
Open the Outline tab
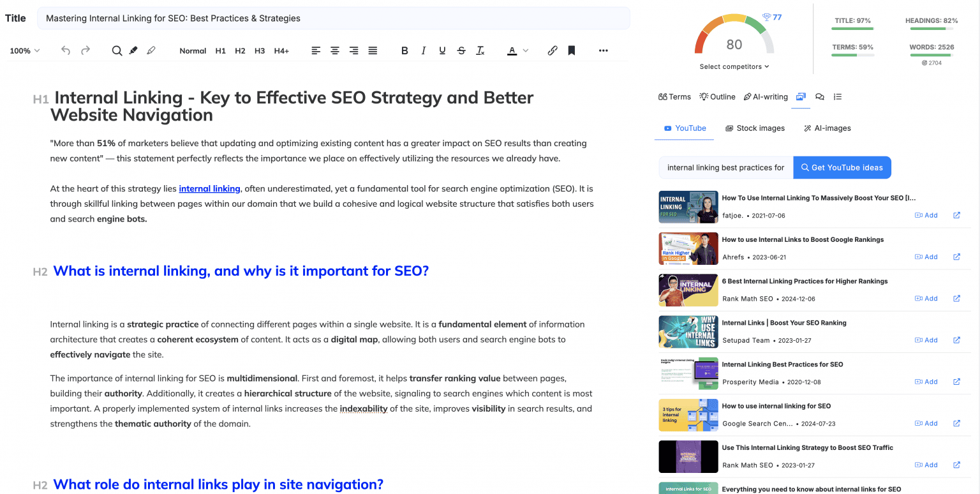pyautogui.click(x=717, y=96)
